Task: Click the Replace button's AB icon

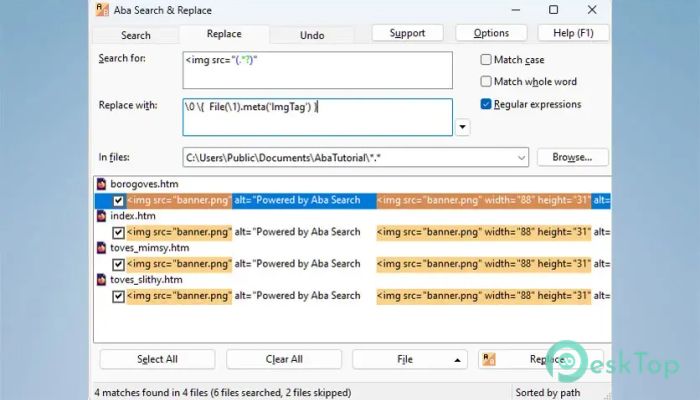Action: 489,359
